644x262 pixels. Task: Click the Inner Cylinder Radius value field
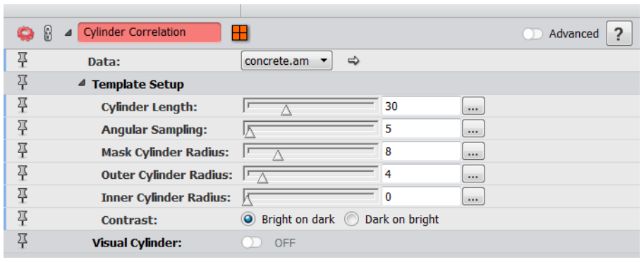(x=421, y=196)
